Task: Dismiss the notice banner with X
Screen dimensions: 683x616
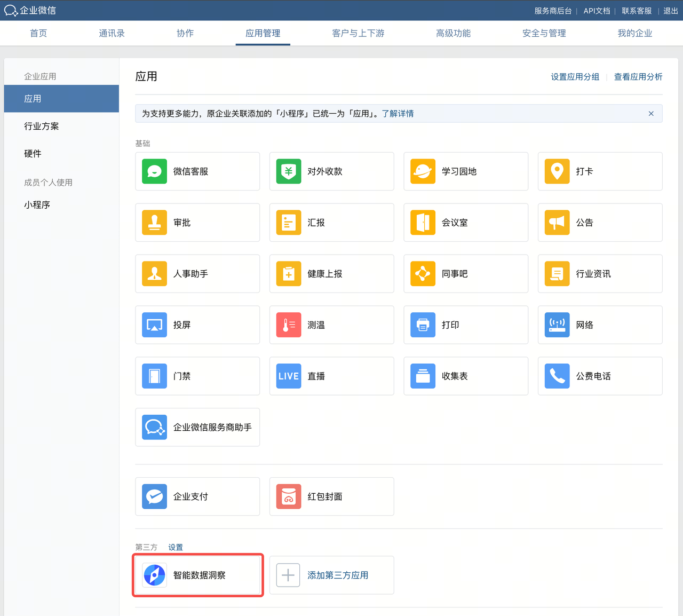Action: coord(651,114)
